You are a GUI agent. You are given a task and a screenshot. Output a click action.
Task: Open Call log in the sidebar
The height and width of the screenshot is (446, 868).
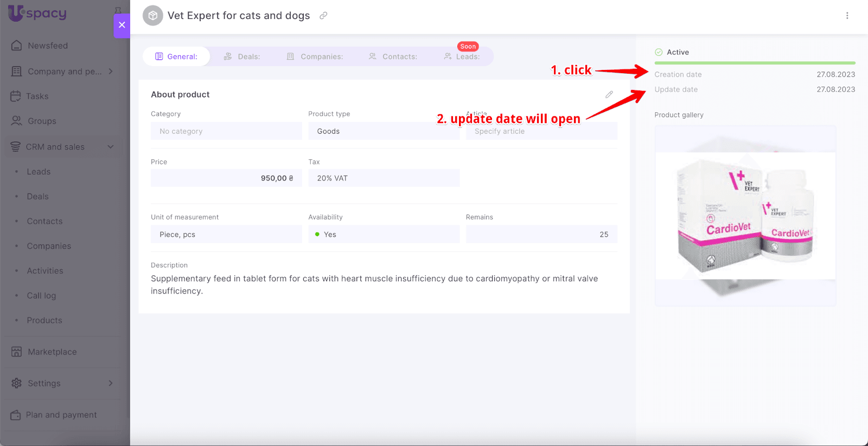click(x=41, y=295)
